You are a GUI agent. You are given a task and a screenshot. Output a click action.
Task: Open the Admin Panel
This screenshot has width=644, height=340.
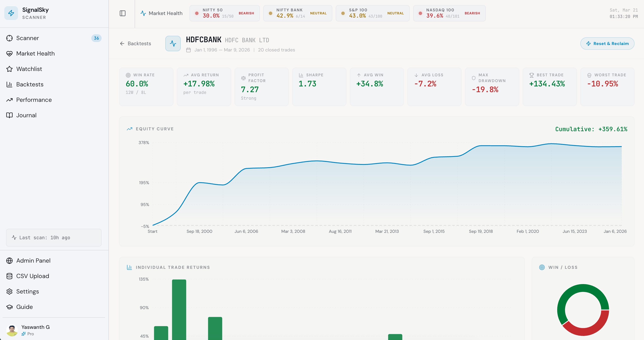(x=54, y=260)
